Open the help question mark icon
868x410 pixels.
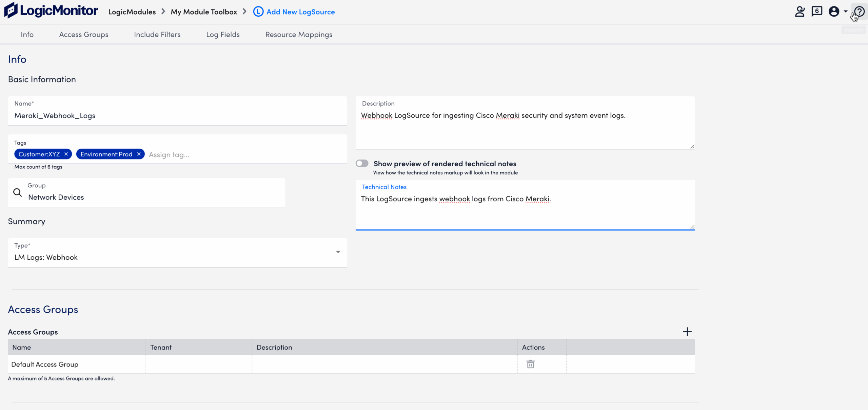point(859,11)
